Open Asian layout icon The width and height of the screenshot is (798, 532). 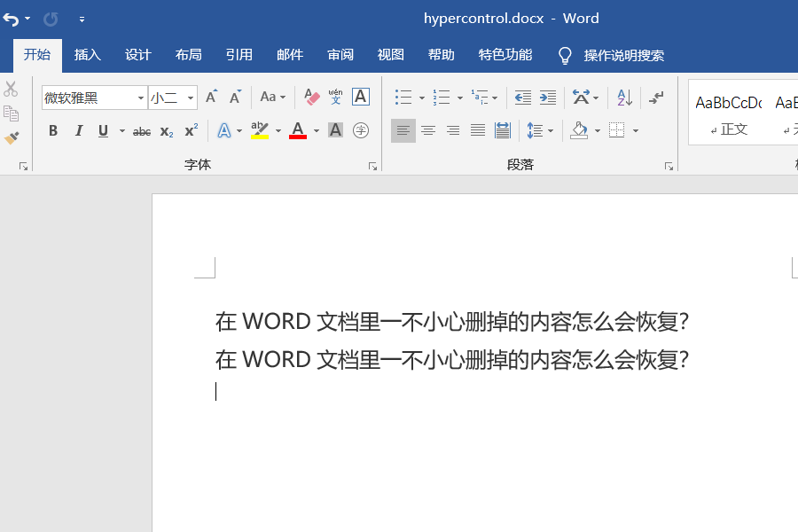pos(581,97)
